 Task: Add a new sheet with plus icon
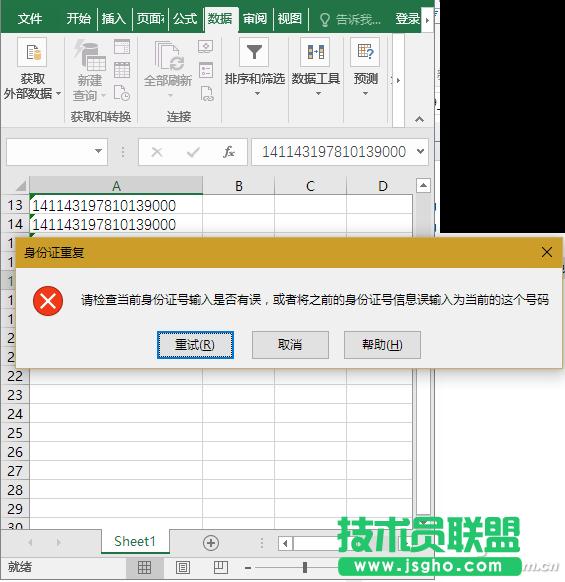211,543
